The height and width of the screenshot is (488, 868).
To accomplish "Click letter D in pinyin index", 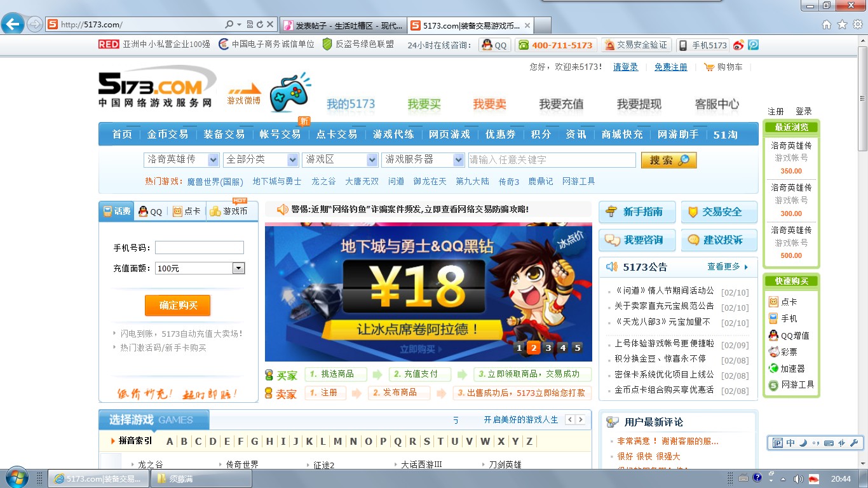I will coord(212,442).
